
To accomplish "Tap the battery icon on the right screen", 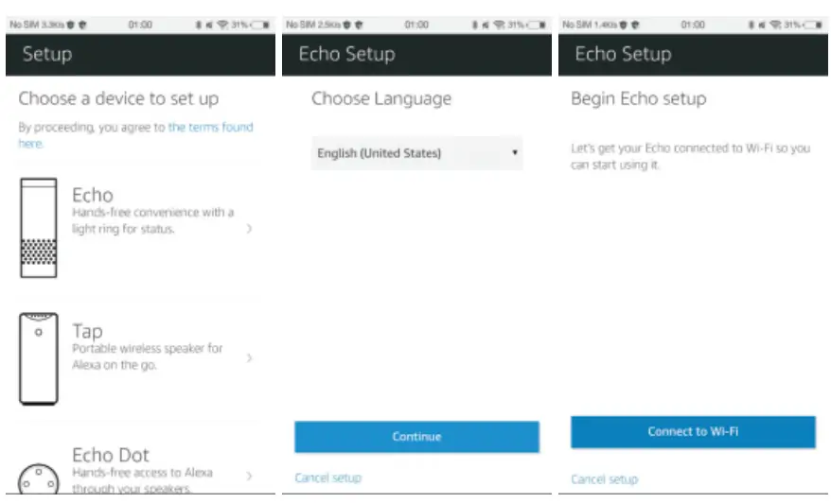I will [x=814, y=25].
